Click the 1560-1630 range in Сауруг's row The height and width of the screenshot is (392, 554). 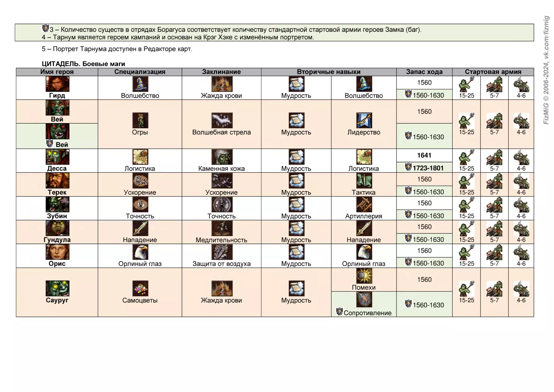click(x=428, y=305)
